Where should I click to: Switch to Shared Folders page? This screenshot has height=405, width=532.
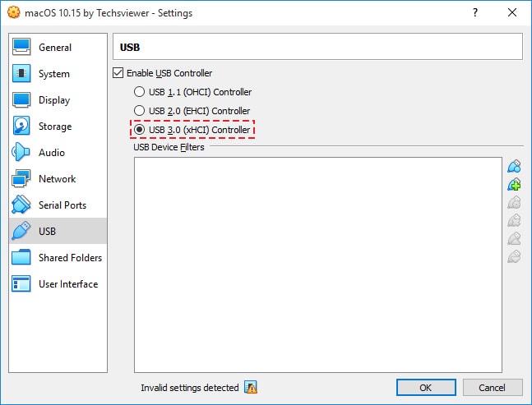click(58, 258)
